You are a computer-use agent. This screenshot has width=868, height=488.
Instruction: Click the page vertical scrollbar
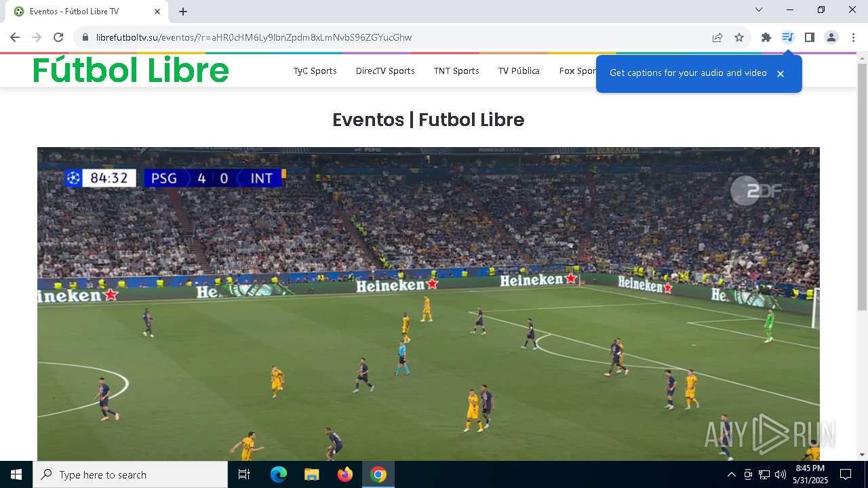(x=862, y=186)
